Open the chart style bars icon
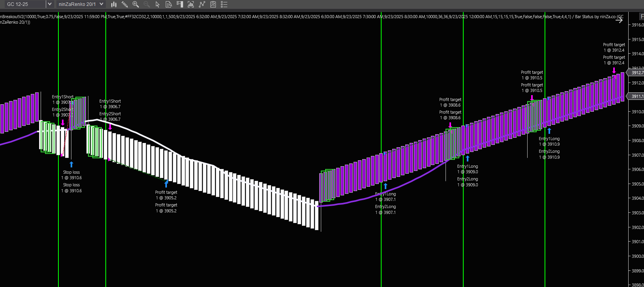 [114, 4]
